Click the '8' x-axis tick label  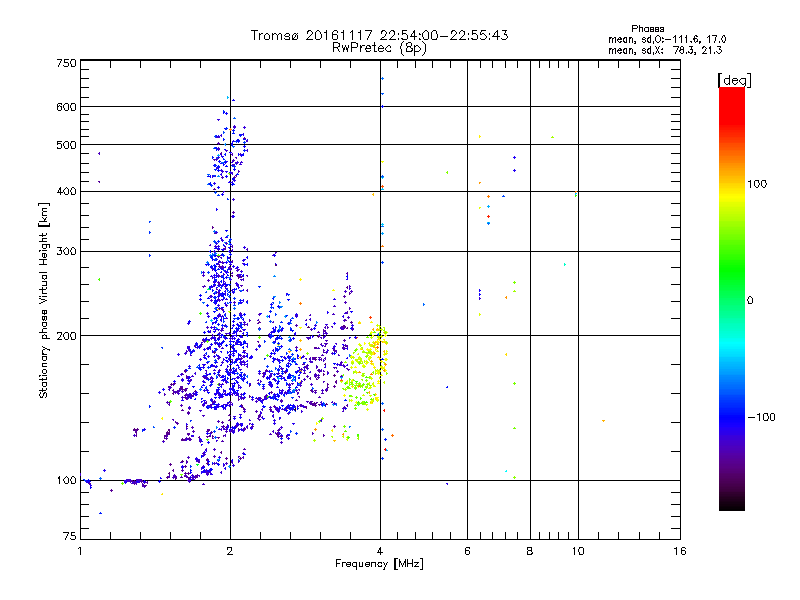click(530, 551)
